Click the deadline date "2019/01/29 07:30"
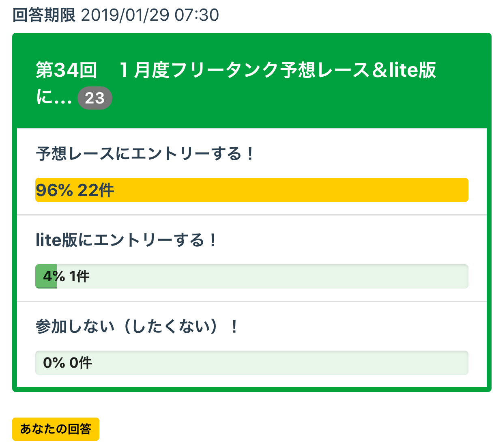Screen dimensions: 494x448 [150, 15]
